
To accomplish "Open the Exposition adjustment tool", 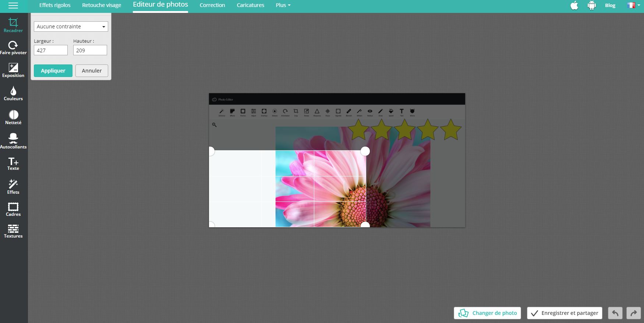I will pyautogui.click(x=13, y=70).
